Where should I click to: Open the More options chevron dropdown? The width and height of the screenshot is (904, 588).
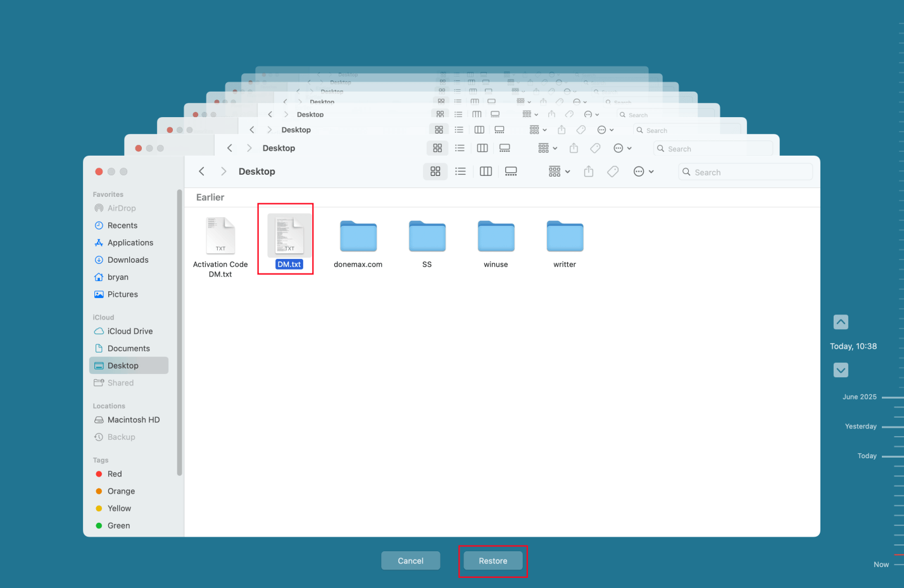tap(650, 171)
